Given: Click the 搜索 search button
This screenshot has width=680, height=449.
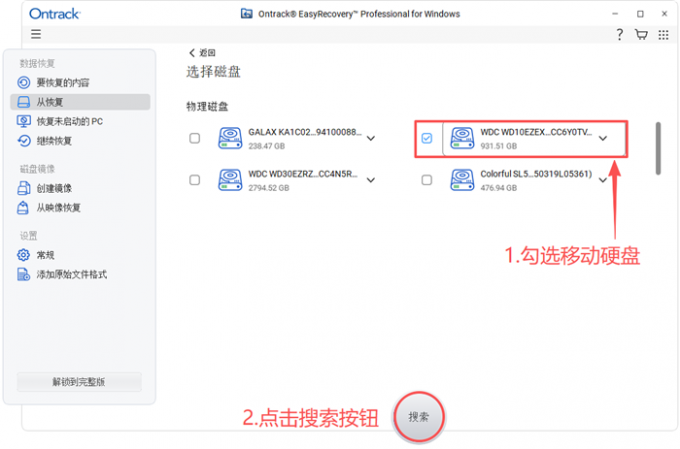Looking at the screenshot, I should point(418,417).
